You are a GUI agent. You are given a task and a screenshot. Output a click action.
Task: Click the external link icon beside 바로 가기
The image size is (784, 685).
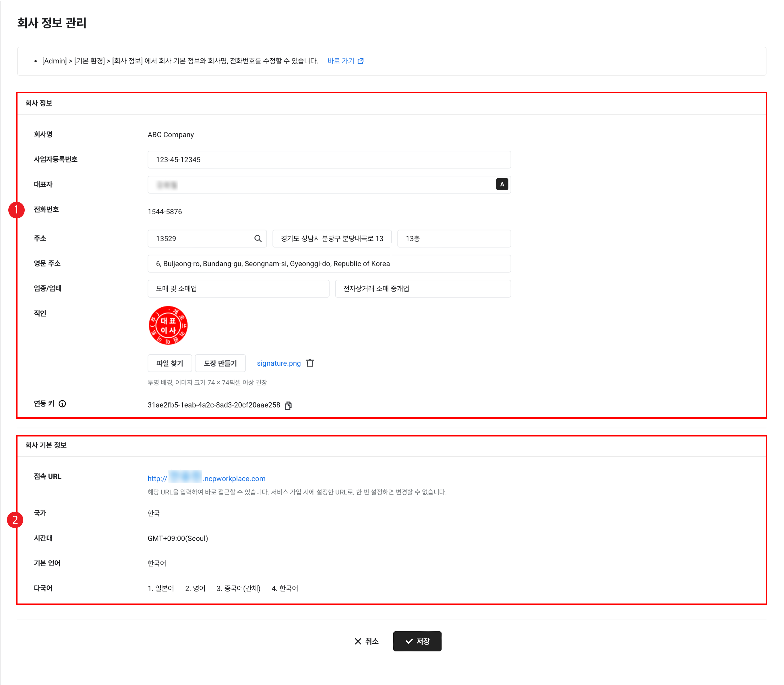(x=360, y=61)
